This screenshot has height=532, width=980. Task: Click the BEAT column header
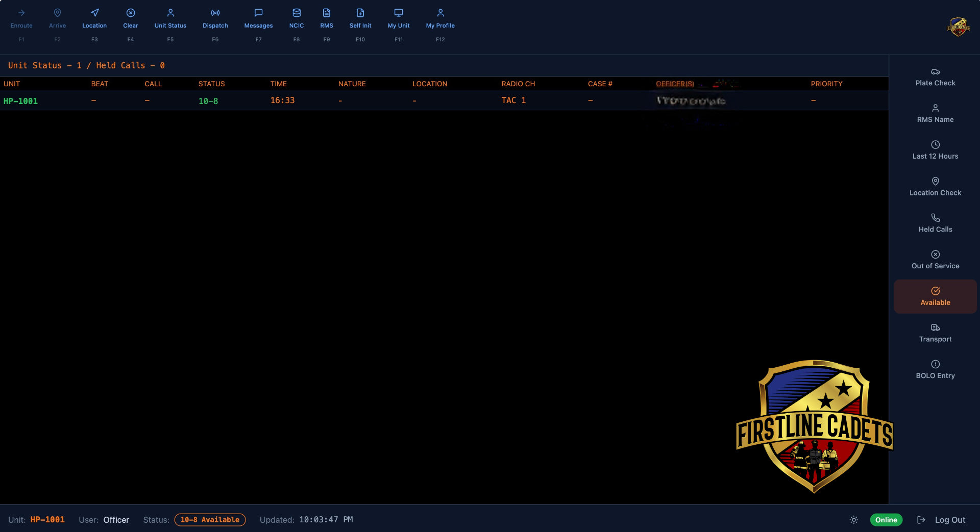pos(100,84)
